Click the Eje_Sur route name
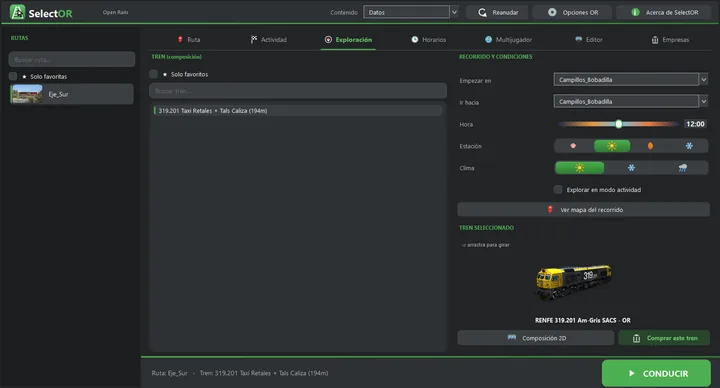 pos(58,94)
